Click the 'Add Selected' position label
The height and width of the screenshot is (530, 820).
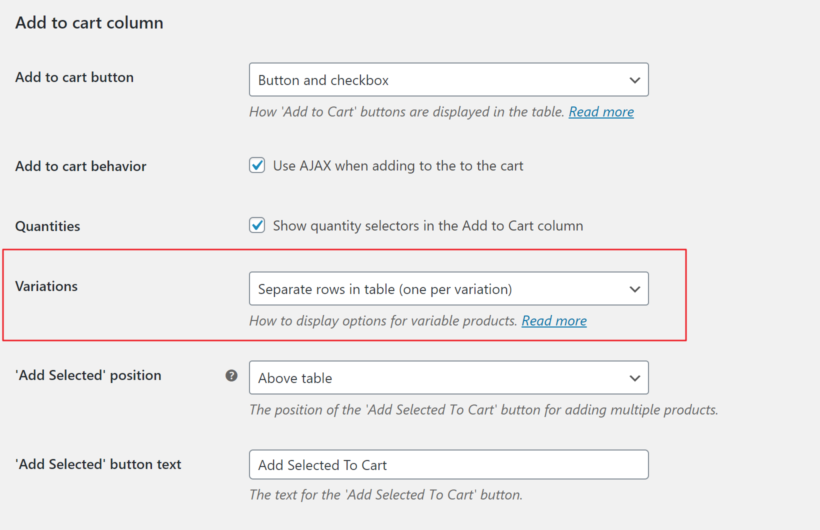pos(88,376)
